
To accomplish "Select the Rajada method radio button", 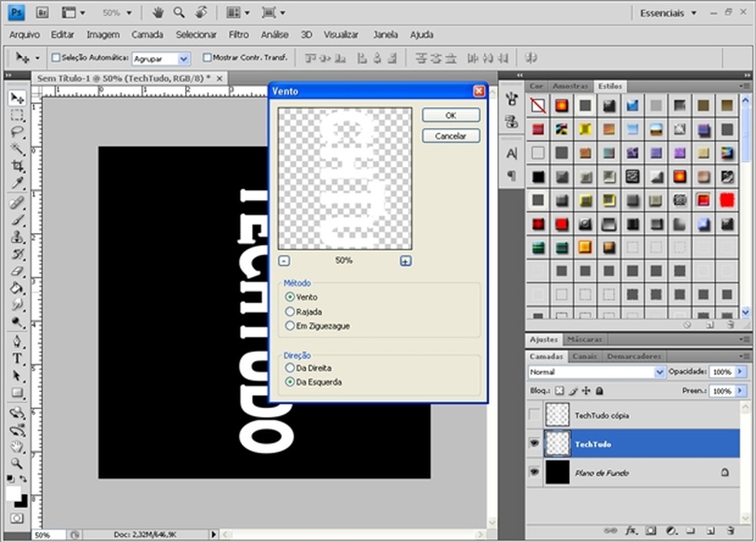I will coord(290,311).
